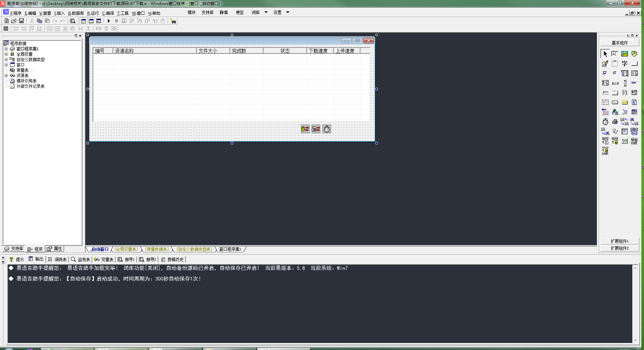Select the checkbox component in the palette
Image resolution: width=644 pixels, height=350 pixels.
click(x=605, y=73)
